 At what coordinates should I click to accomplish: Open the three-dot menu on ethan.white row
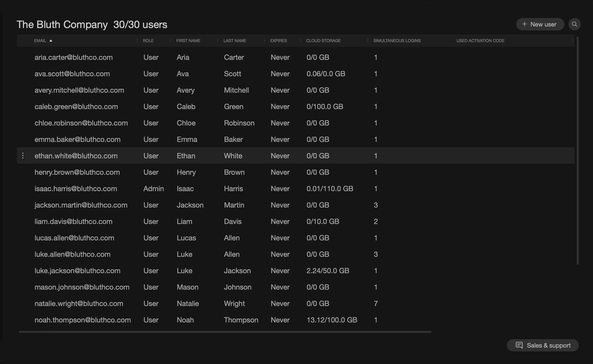click(23, 155)
